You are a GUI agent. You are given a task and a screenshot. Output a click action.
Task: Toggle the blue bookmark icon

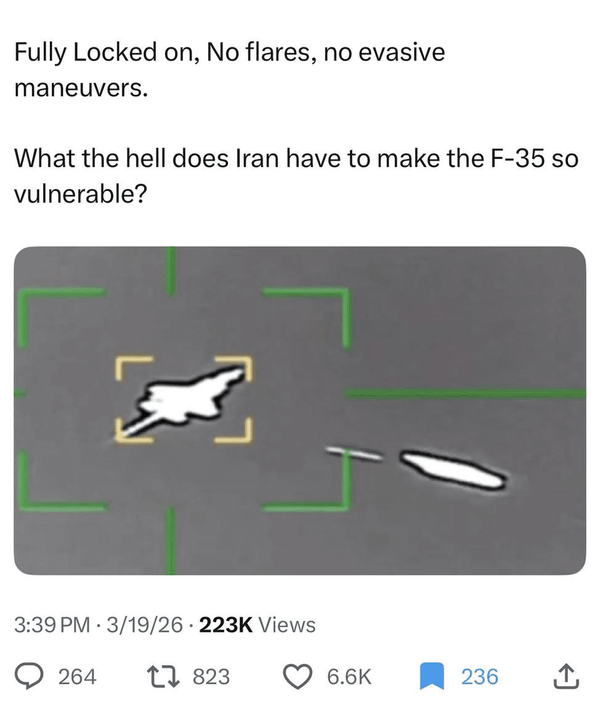click(432, 676)
